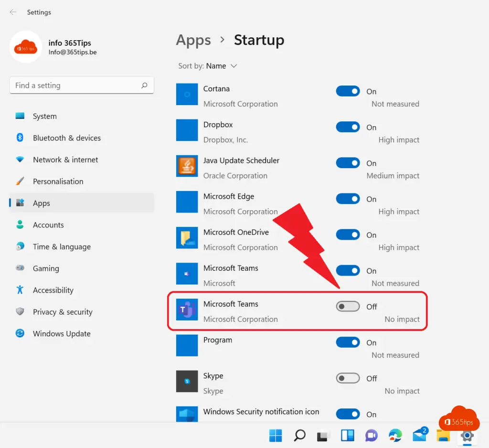Open Microsoft Edge from the taskbar
Screen dimensions: 489x448
395,435
